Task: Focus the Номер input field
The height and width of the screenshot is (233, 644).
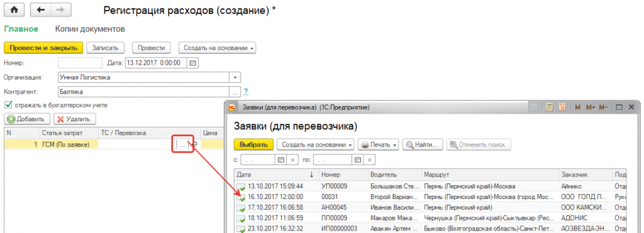Action: tap(80, 63)
